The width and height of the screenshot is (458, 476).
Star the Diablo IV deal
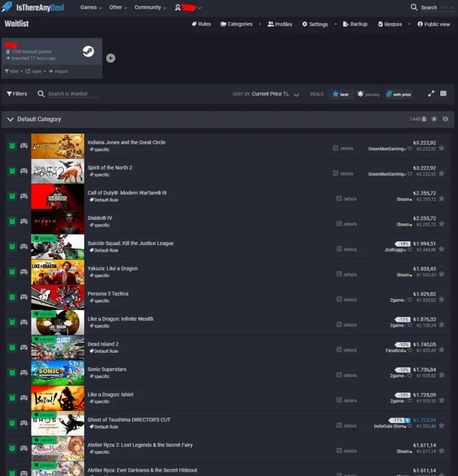tap(441, 224)
